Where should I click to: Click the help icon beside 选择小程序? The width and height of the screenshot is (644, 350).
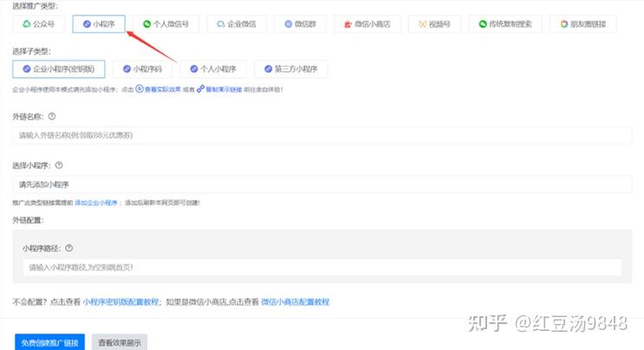click(59, 165)
